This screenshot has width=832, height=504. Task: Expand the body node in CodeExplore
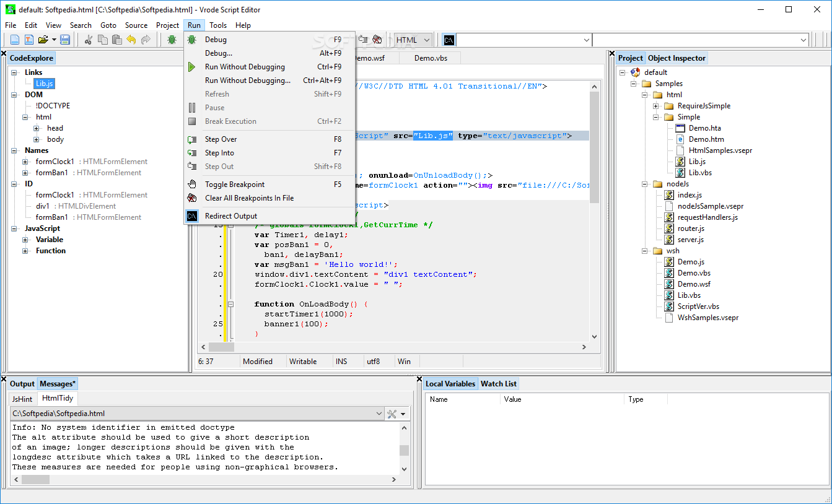click(x=37, y=139)
